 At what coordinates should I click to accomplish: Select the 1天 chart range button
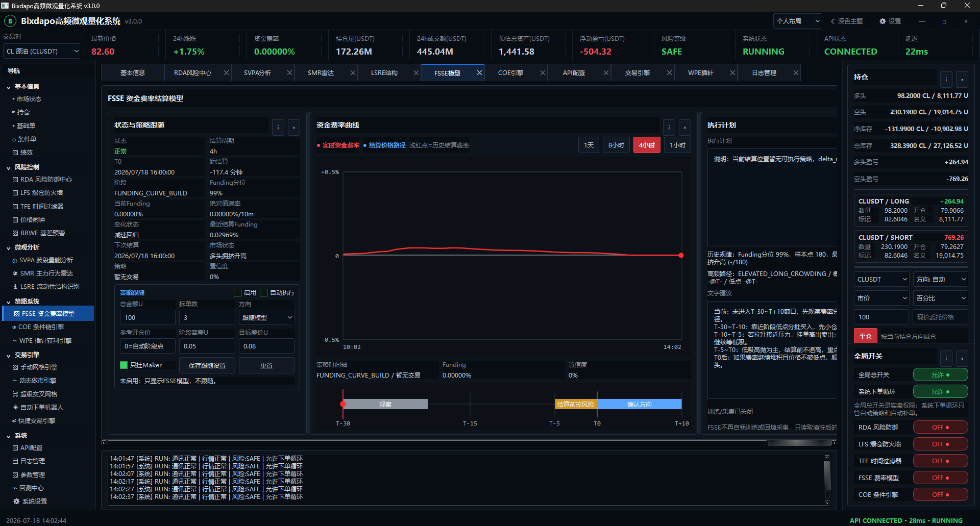589,145
